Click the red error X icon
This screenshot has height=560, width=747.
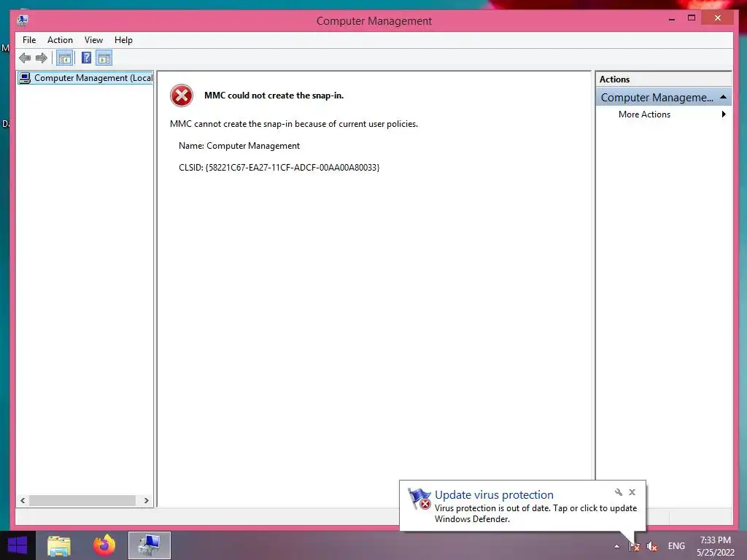pyautogui.click(x=182, y=96)
